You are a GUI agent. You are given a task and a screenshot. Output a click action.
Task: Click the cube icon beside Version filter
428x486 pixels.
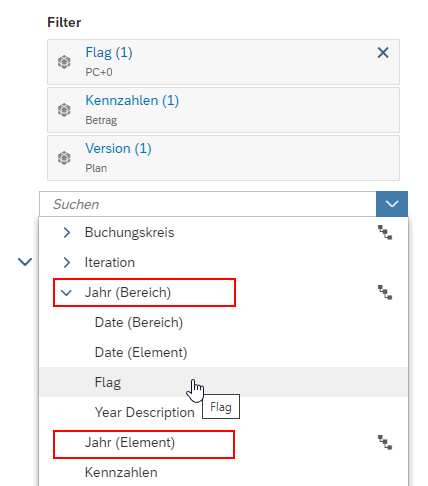coord(64,158)
